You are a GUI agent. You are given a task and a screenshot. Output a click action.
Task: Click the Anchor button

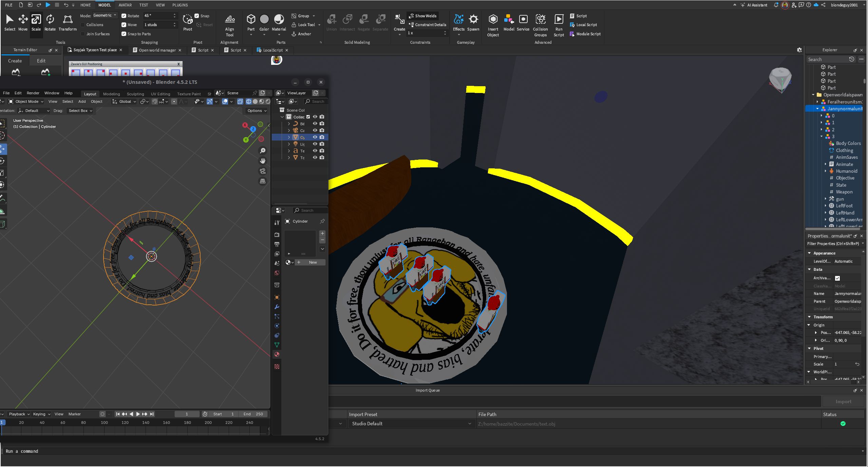(x=301, y=34)
